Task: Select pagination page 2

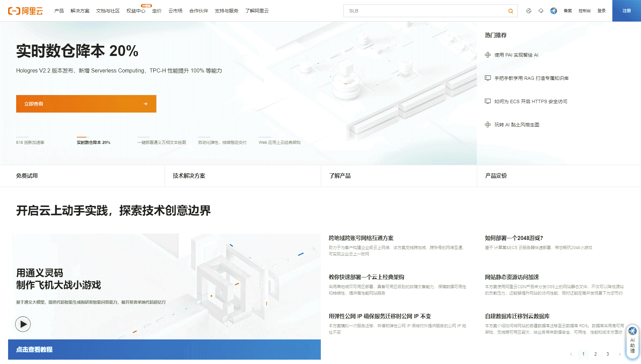Action: point(596,354)
